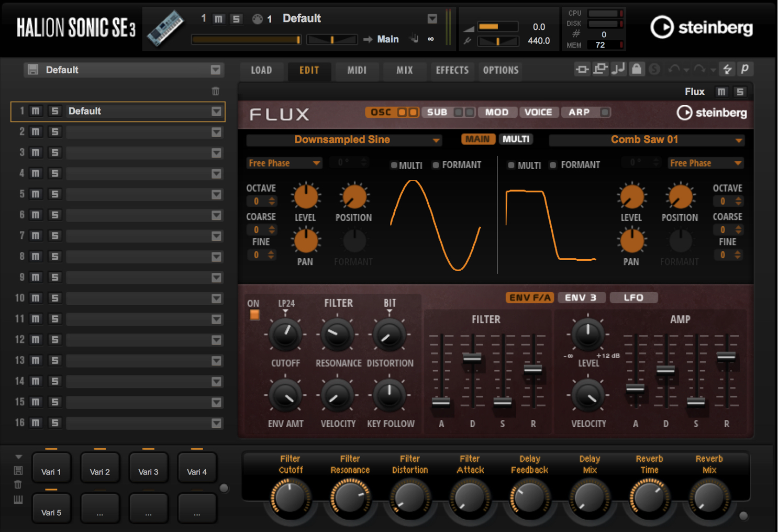778x532 pixels.
Task: Switch to the MIDI tab
Action: click(x=357, y=70)
